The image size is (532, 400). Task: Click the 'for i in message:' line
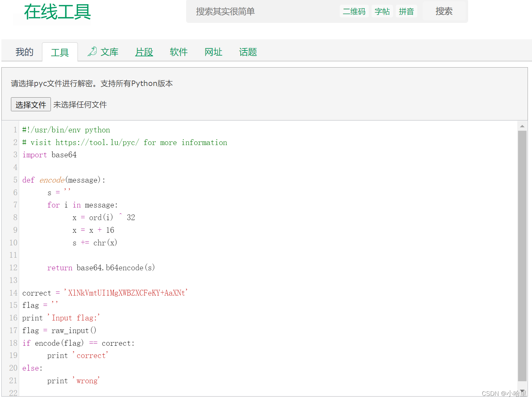point(83,205)
